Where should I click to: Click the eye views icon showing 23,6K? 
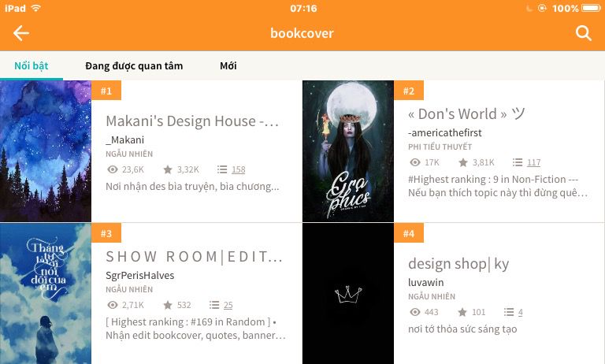pyautogui.click(x=113, y=169)
